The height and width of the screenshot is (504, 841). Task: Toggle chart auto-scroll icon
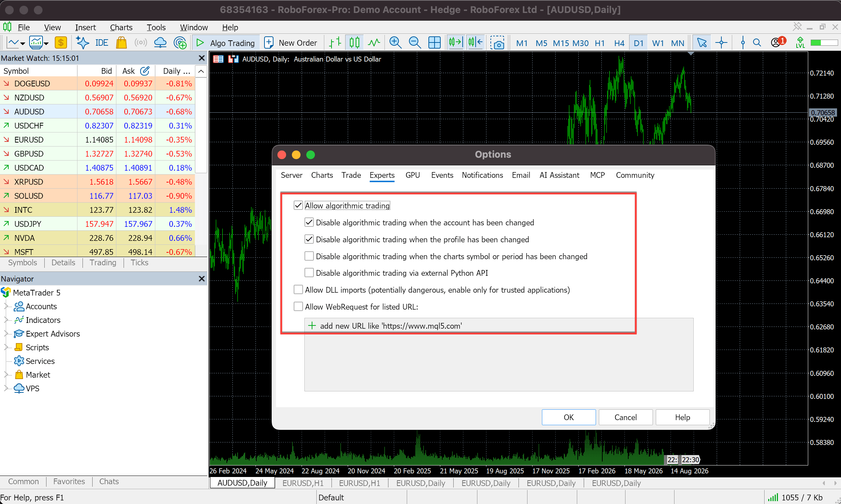pyautogui.click(x=455, y=43)
